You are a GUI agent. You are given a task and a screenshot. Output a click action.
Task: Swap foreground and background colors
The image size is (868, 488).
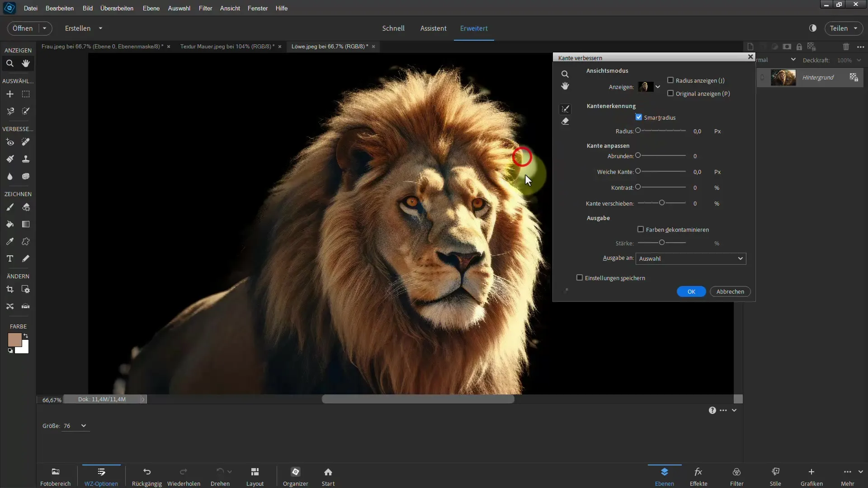point(26,336)
